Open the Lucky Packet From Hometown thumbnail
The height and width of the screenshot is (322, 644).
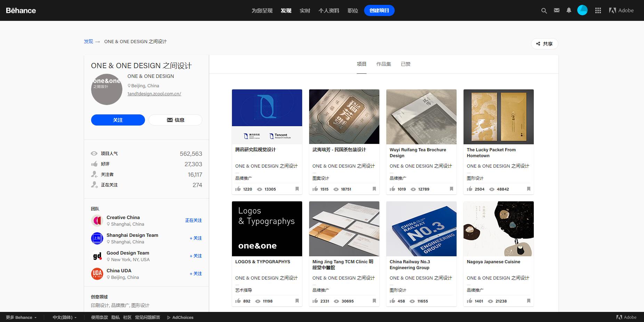pyautogui.click(x=499, y=117)
